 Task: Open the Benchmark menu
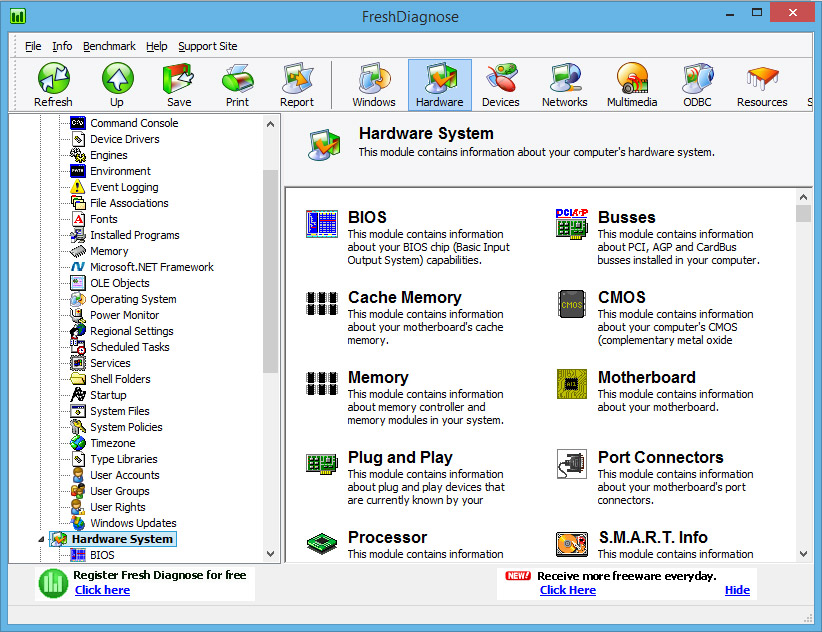[109, 46]
